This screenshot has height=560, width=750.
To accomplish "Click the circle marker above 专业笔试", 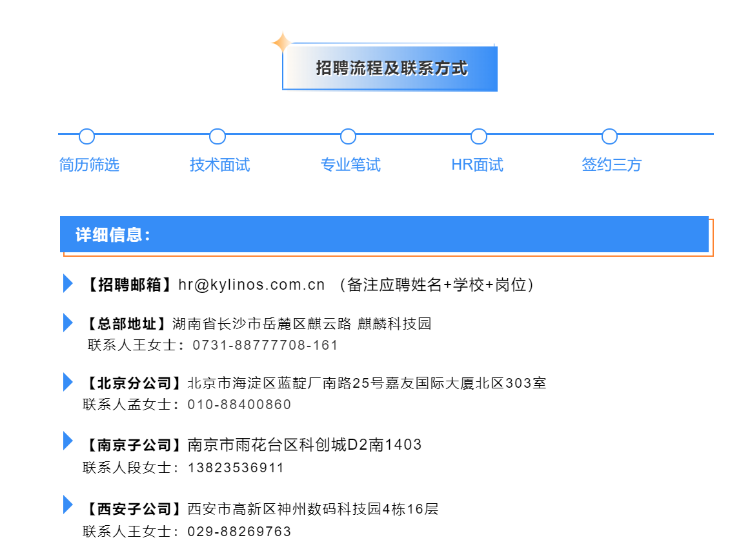I will [348, 136].
